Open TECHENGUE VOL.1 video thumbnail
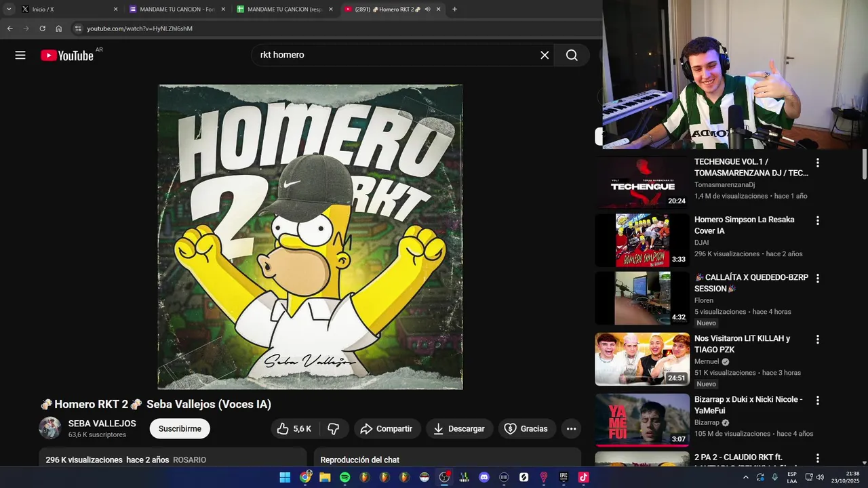This screenshot has width=868, height=488. [x=642, y=183]
